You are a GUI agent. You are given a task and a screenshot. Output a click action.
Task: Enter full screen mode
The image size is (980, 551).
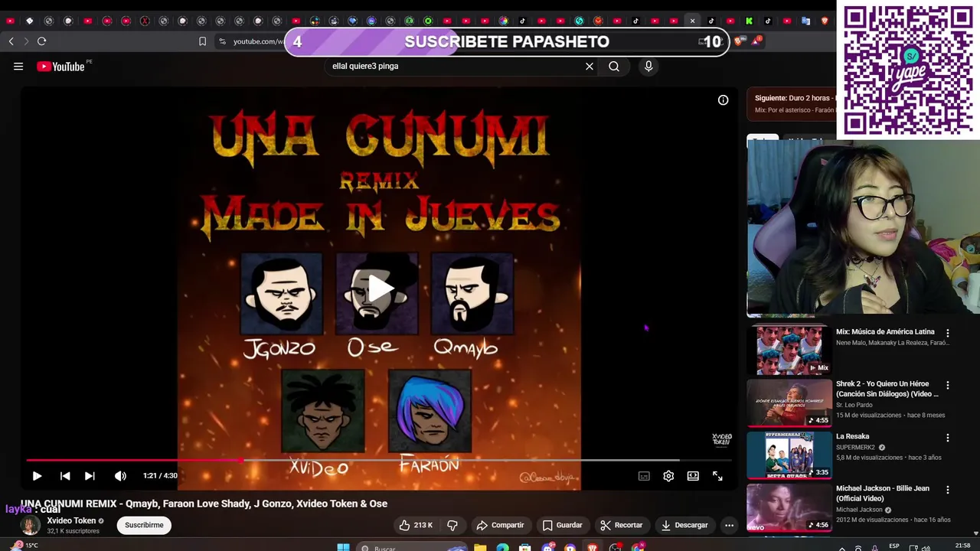click(x=717, y=476)
